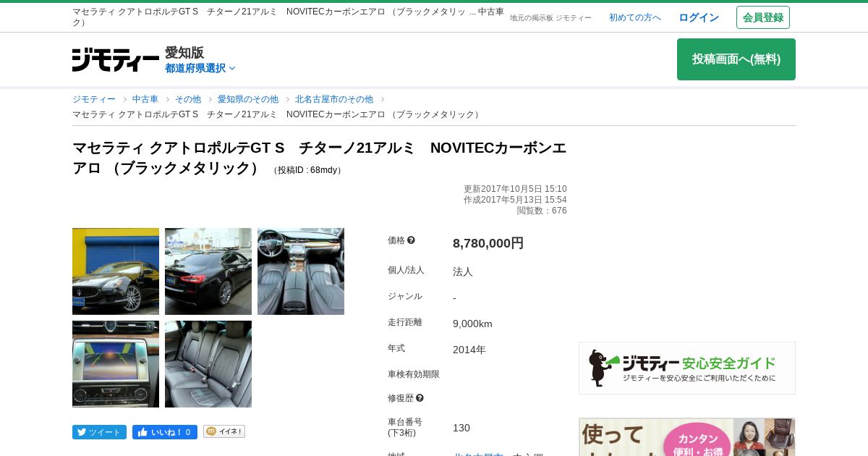Click the 閲覧数：676 view count
The image size is (868, 456).
point(542,211)
